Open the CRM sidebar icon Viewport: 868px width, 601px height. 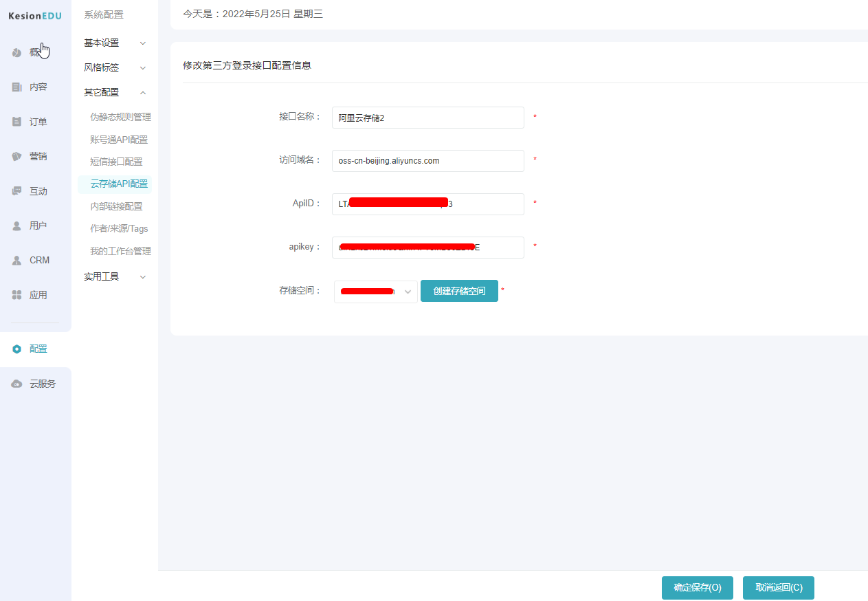[17, 261]
